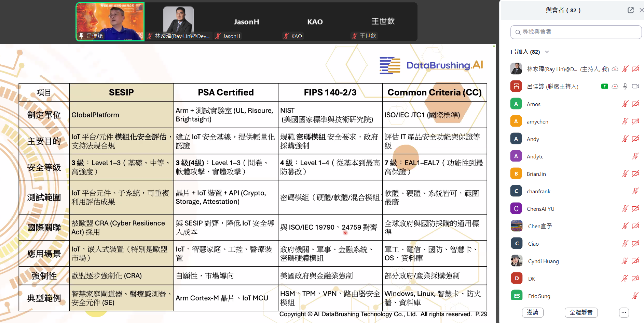
Task: Select the KAO video tile
Action: (315, 22)
